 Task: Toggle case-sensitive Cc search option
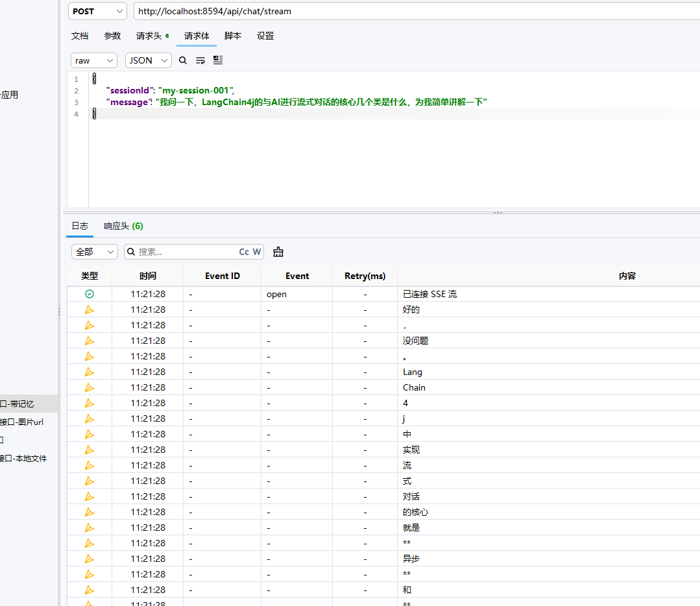[x=244, y=252]
